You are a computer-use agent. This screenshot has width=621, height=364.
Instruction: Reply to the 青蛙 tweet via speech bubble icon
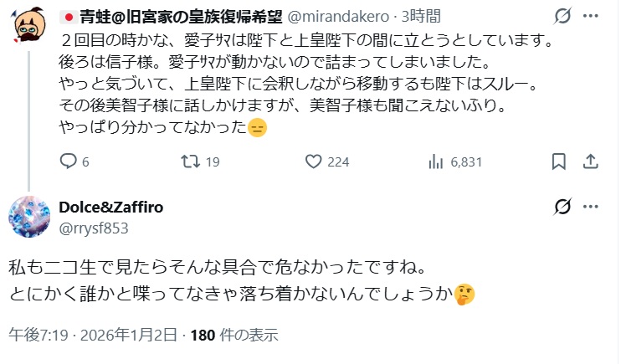pyautogui.click(x=69, y=161)
